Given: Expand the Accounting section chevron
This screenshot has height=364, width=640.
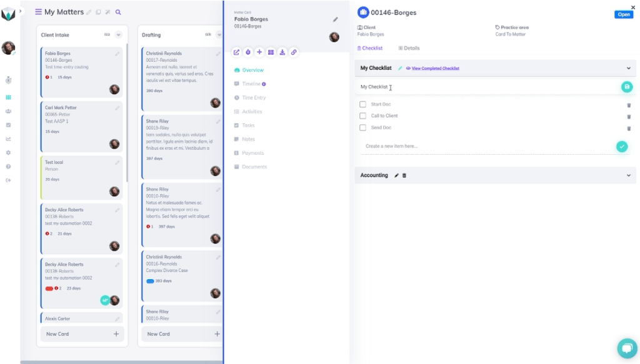Looking at the screenshot, I should [628, 175].
